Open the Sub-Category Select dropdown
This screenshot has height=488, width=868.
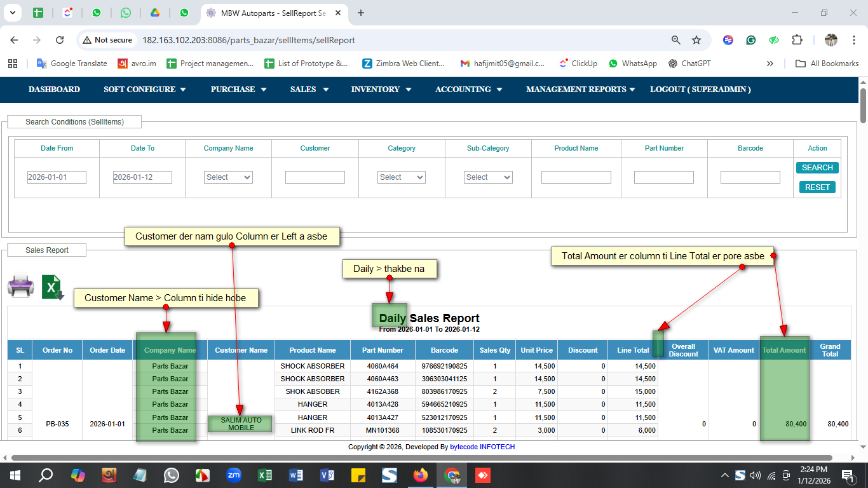[488, 177]
